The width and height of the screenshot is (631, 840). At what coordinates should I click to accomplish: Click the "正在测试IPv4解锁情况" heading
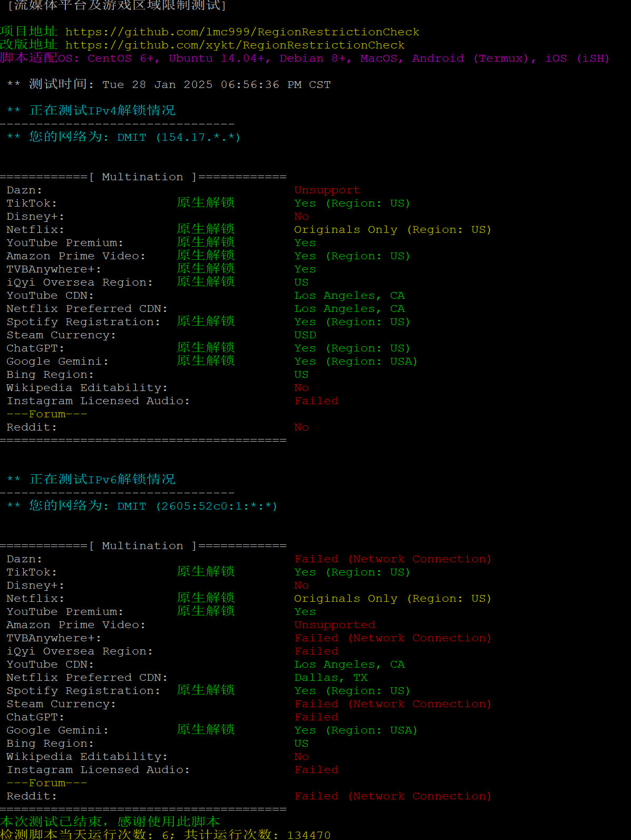[x=102, y=111]
